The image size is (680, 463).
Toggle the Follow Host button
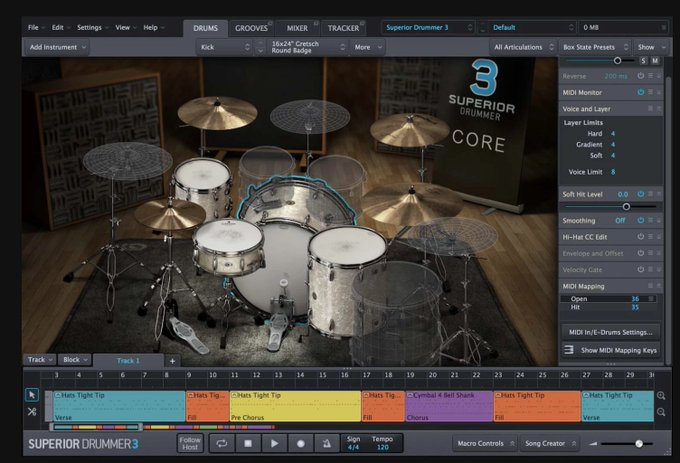190,443
